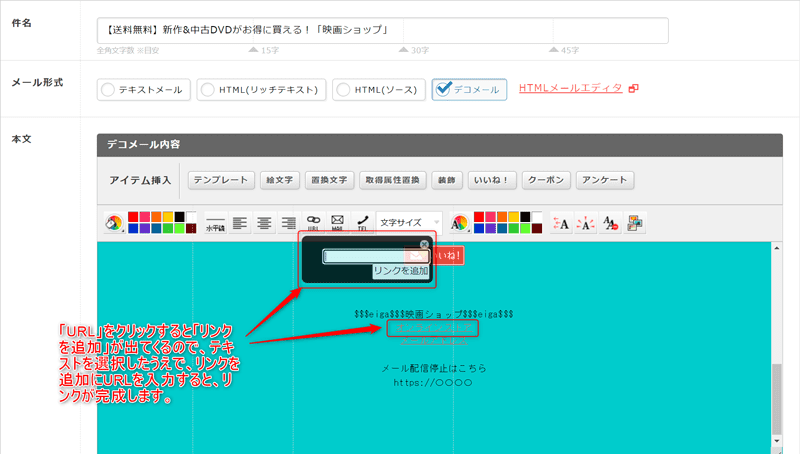Click the $$$eiga$$$映画ショップ$$$eiga$$$ text

(x=434, y=314)
